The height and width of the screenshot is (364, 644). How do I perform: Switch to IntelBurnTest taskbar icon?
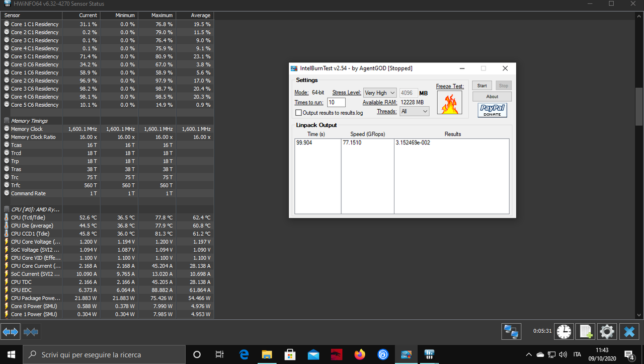tap(407, 354)
